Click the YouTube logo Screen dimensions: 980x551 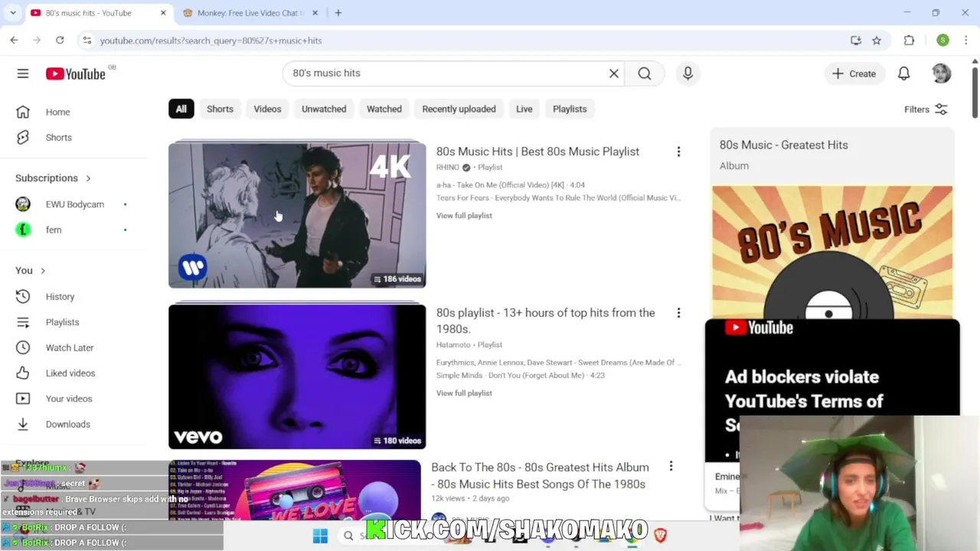(75, 73)
